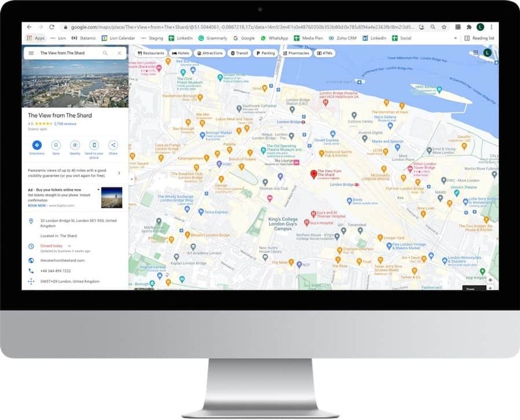Open the bookmarks bar overflow chevron
Screen dimensions: 520x420
tap(456, 38)
